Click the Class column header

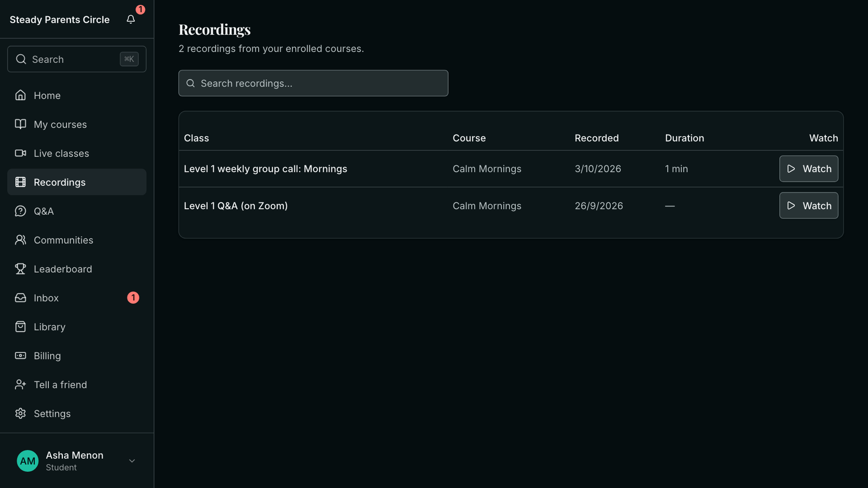coord(196,138)
